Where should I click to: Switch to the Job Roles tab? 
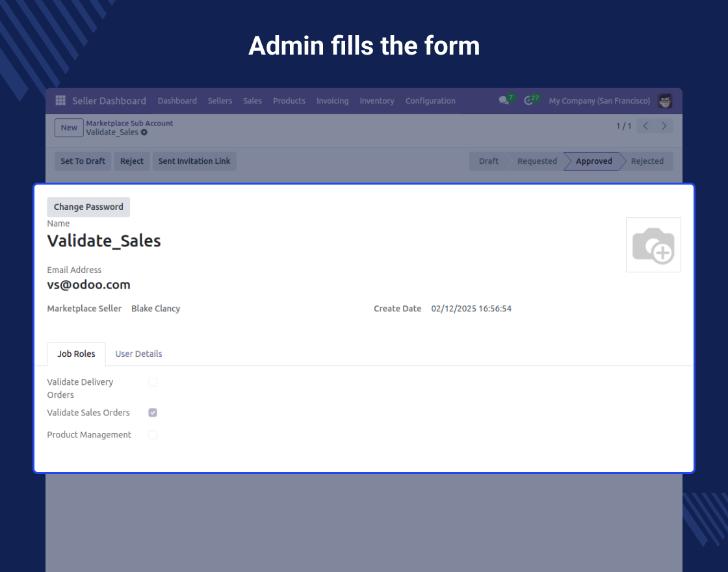[76, 354]
